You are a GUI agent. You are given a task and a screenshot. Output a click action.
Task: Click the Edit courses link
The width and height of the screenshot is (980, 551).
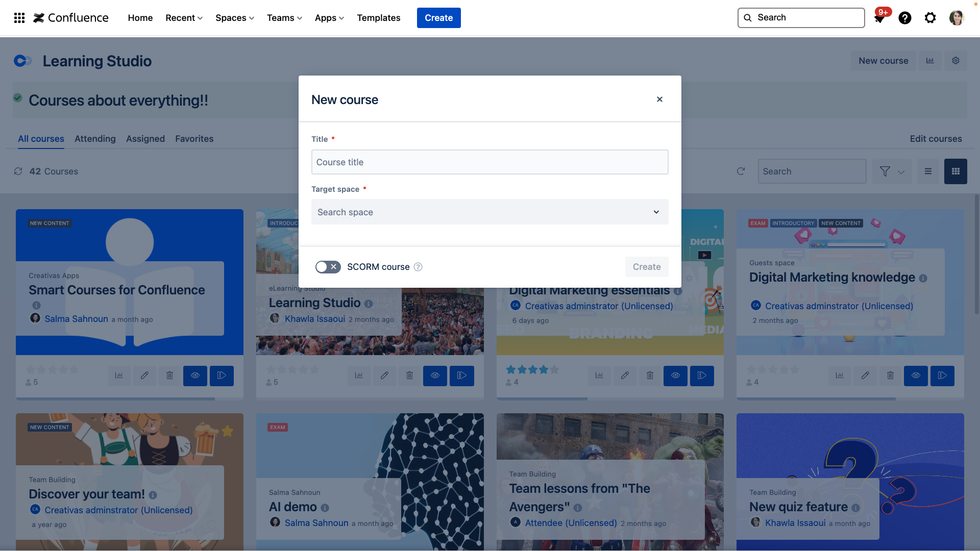pyautogui.click(x=936, y=139)
